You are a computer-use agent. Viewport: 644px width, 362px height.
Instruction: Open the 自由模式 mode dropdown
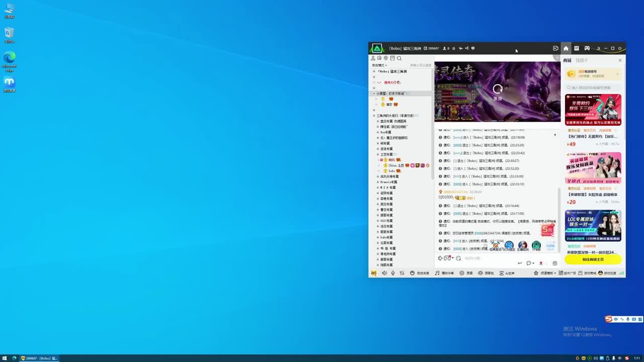pos(379,65)
